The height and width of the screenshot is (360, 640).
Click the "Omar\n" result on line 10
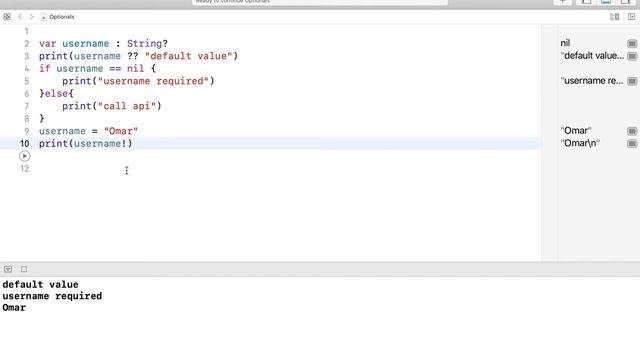click(580, 144)
